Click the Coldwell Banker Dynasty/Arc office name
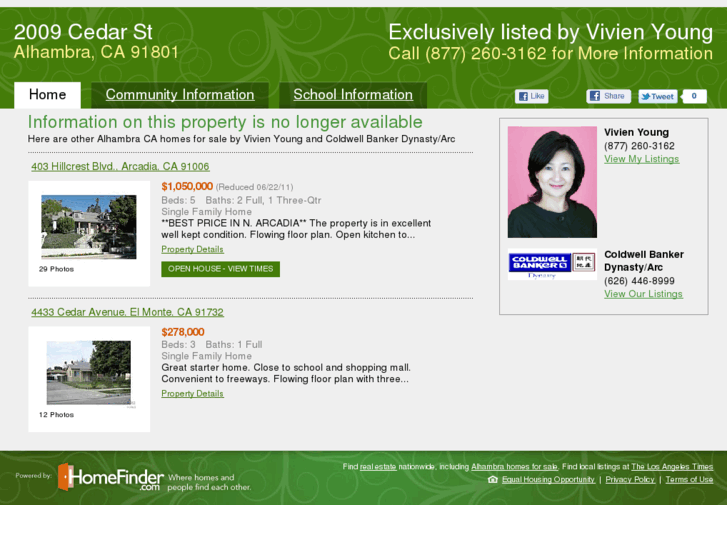 coord(644,261)
